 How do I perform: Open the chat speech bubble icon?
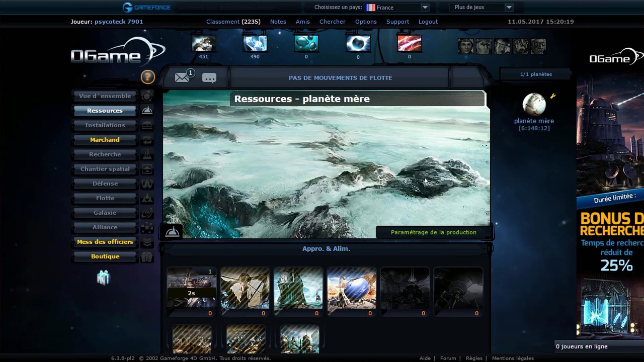pyautogui.click(x=209, y=78)
